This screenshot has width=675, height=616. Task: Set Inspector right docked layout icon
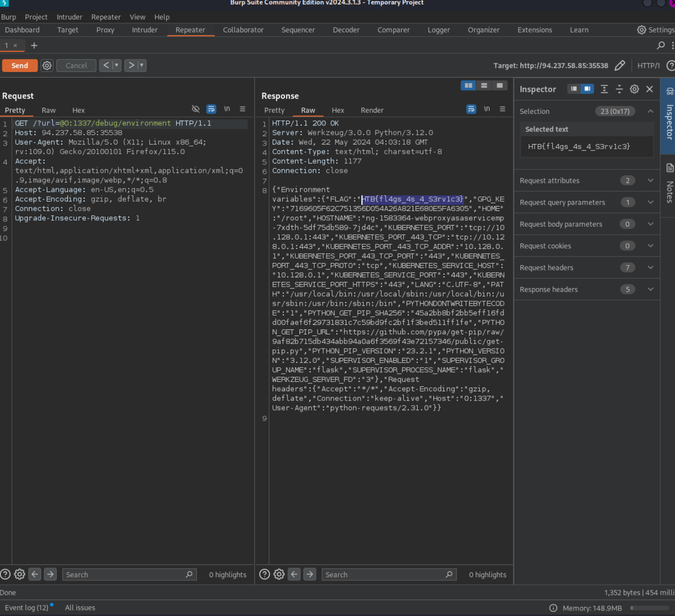[x=587, y=89]
